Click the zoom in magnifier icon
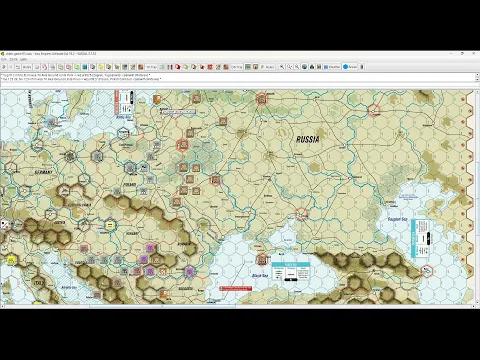Image resolution: width=480 pixels, height=360 pixels. (282, 67)
